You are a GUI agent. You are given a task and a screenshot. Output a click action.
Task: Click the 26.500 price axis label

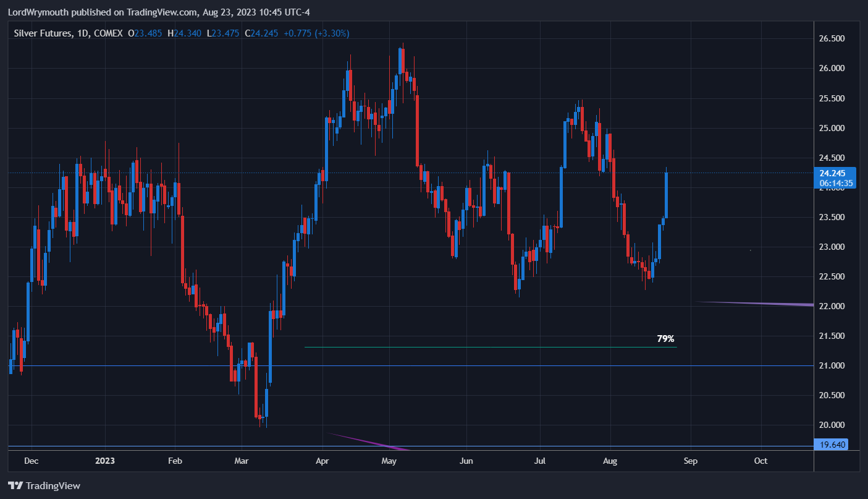[x=832, y=38]
